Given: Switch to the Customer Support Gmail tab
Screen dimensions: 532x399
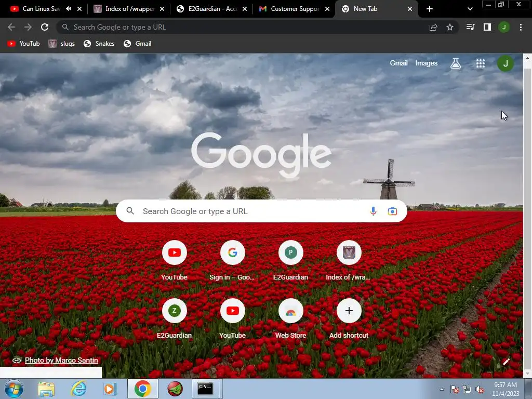Looking at the screenshot, I should point(295,9).
